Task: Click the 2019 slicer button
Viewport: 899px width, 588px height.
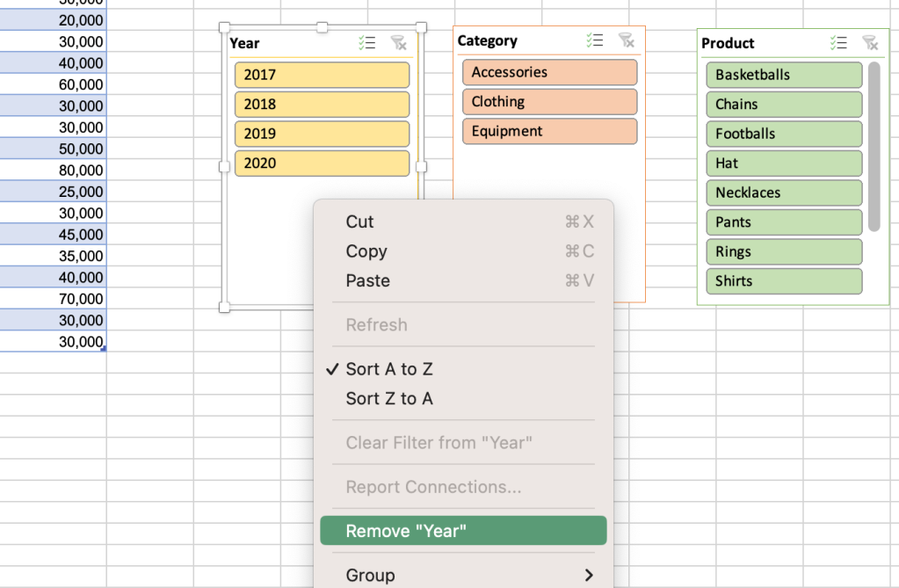Action: pos(322,134)
